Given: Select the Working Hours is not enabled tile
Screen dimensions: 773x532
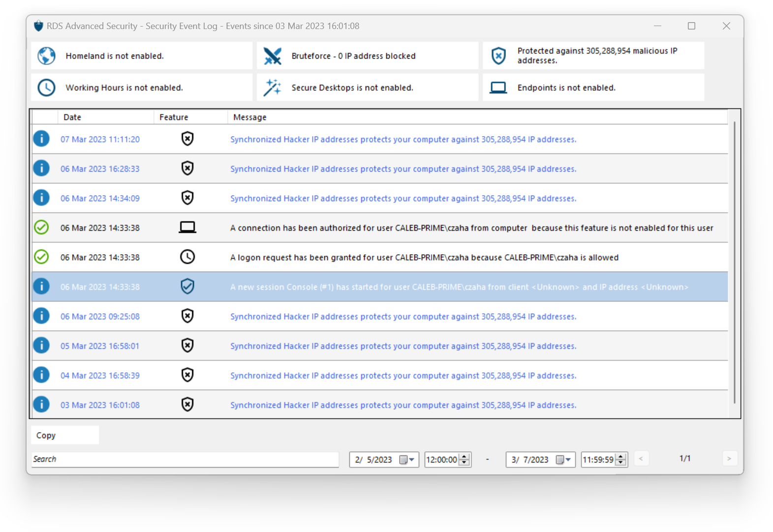Looking at the screenshot, I should coord(142,88).
